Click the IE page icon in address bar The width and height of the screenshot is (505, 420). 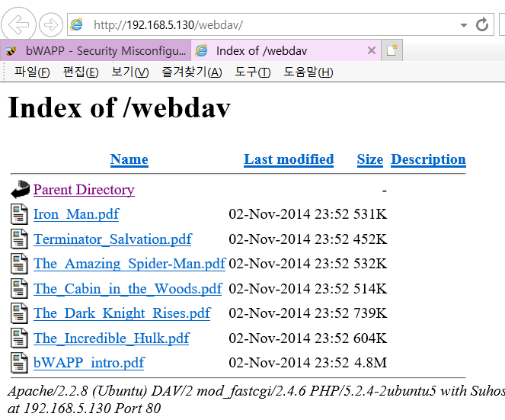[77, 25]
